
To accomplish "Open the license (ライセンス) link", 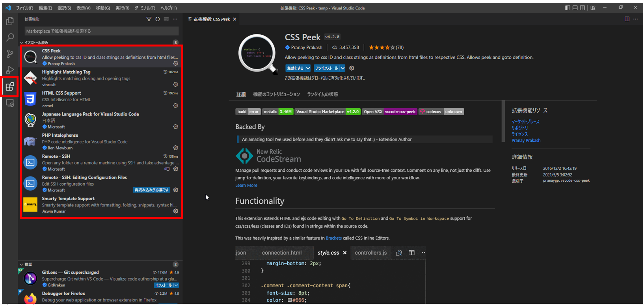I will tap(519, 134).
